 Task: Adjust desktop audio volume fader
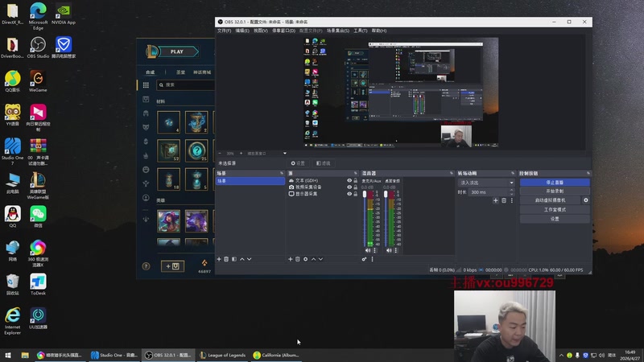coord(386,195)
